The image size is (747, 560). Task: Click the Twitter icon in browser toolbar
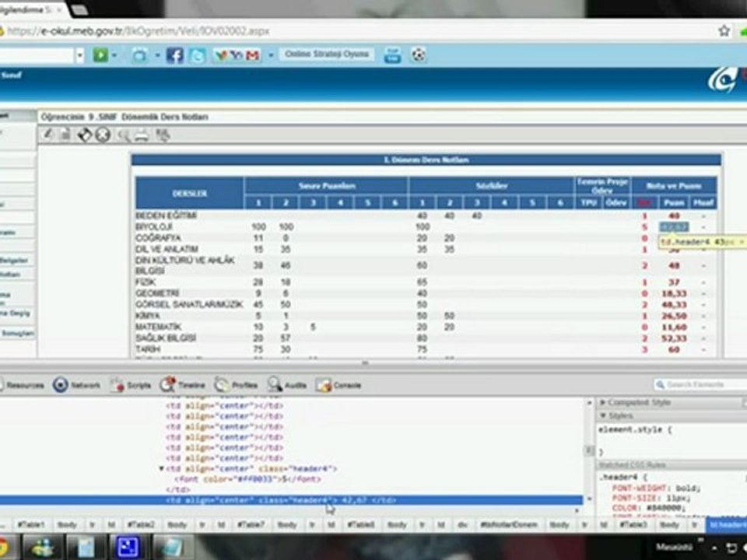197,55
